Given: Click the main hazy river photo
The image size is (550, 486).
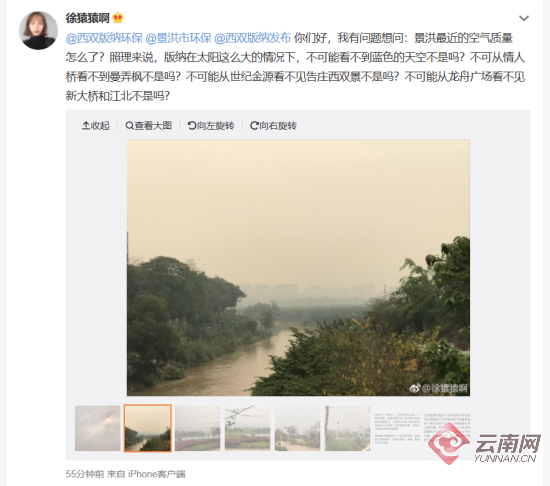Looking at the screenshot, I should point(299,268).
